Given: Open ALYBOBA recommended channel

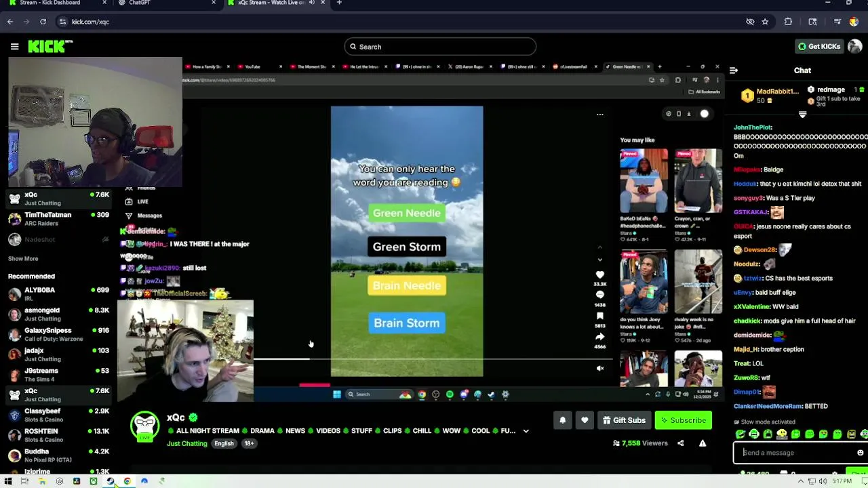Looking at the screenshot, I should point(58,294).
